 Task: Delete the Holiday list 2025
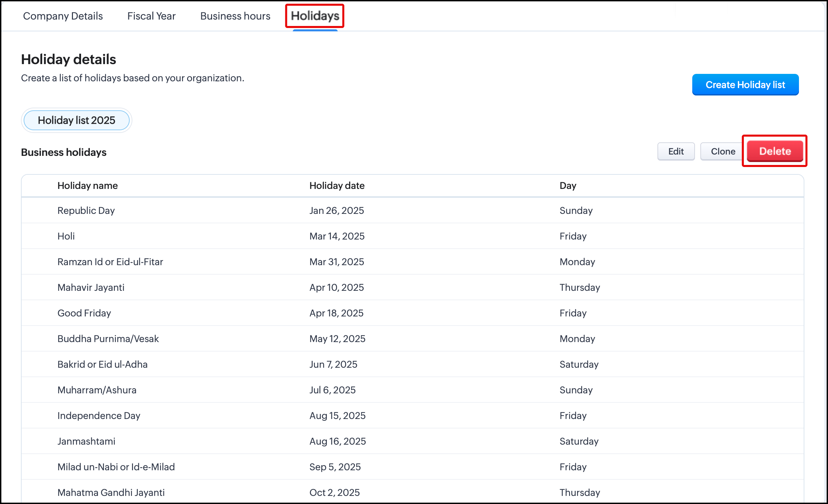click(775, 151)
